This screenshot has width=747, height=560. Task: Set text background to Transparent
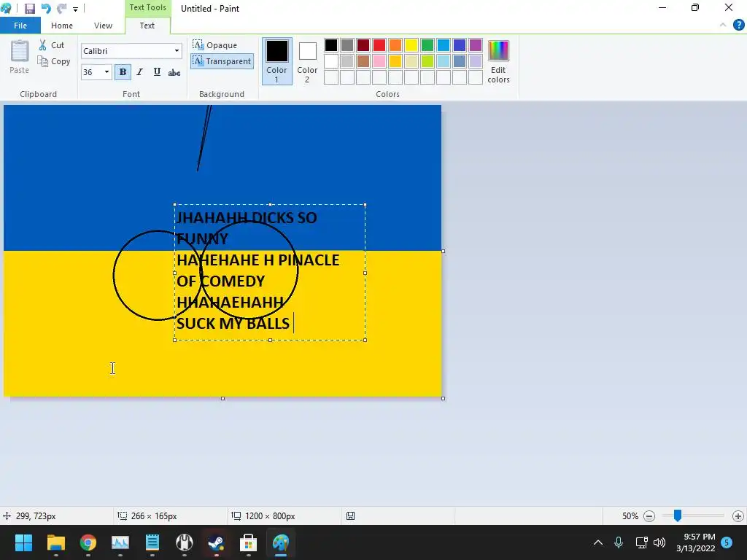pos(222,61)
